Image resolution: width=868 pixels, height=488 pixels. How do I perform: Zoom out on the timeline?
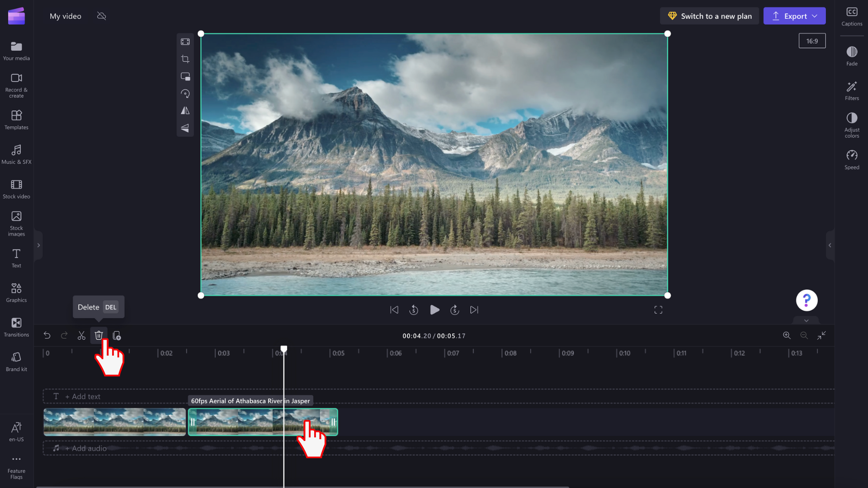point(804,335)
